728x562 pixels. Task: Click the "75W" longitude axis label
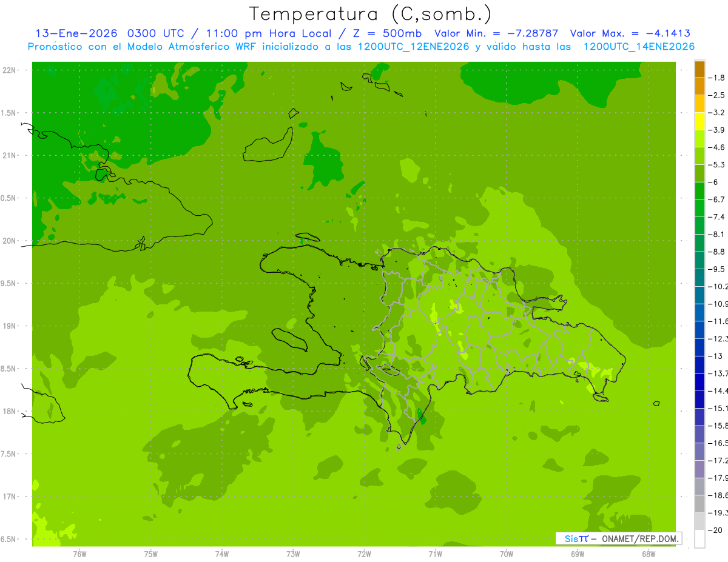click(151, 554)
